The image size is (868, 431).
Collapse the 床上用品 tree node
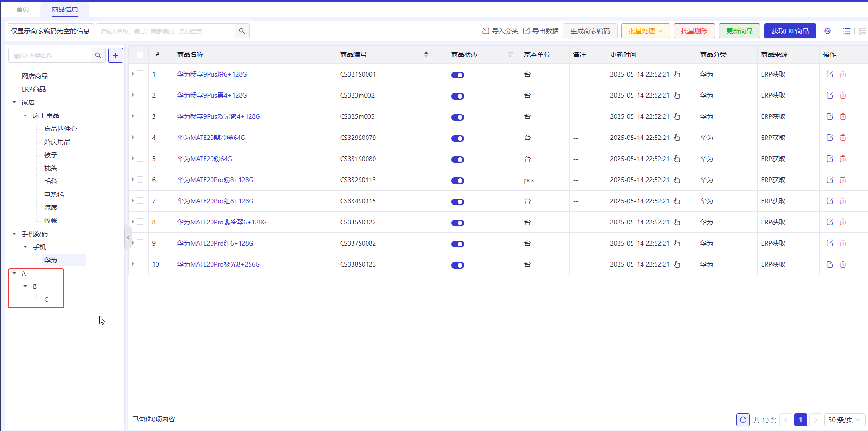coord(25,115)
